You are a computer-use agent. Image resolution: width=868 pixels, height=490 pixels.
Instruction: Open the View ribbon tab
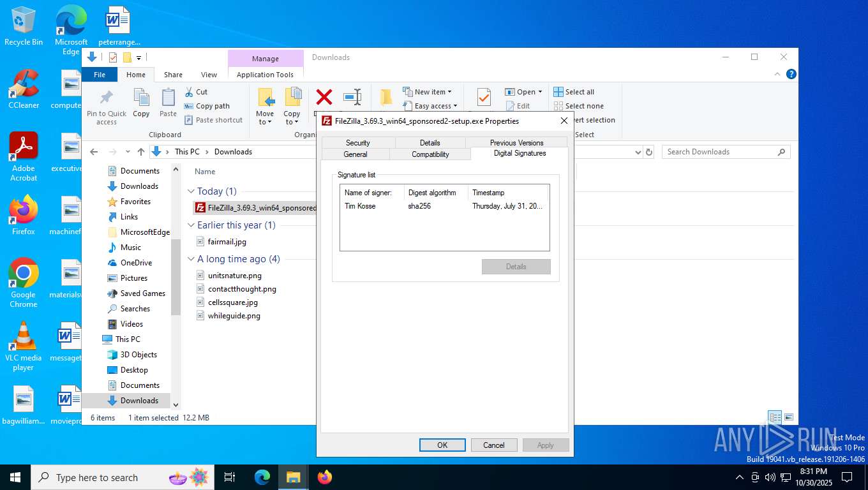click(x=209, y=75)
